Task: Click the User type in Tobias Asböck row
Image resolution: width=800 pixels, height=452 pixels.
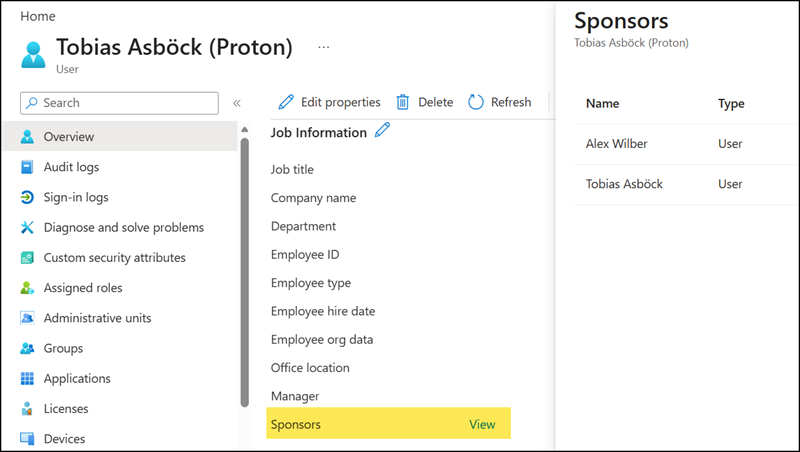Action: tap(730, 184)
